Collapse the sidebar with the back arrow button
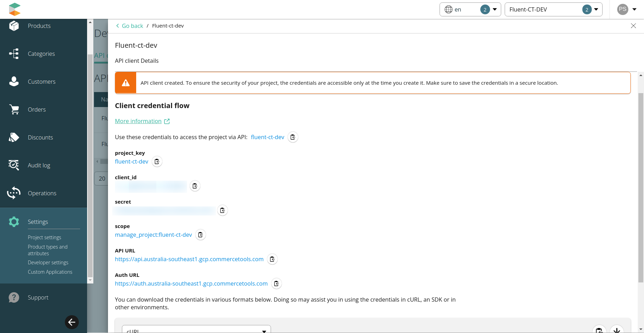Viewport: 644px width, 333px height. coord(72,322)
